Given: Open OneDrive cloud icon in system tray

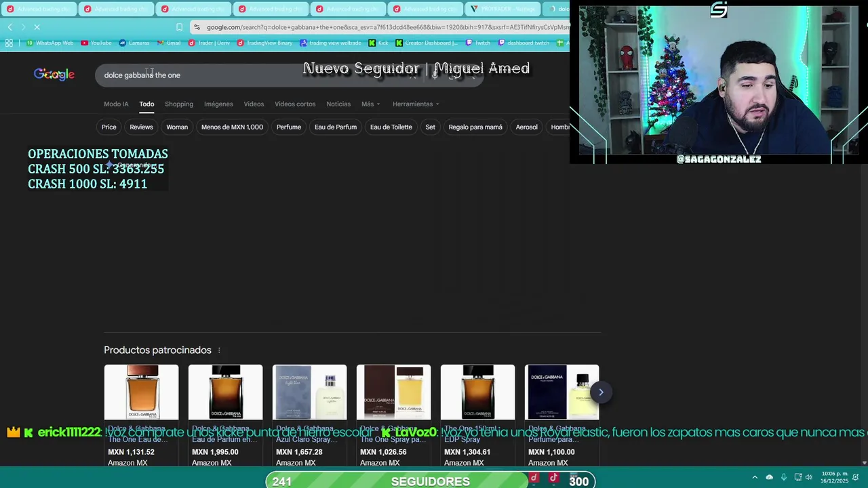Looking at the screenshot, I should pyautogui.click(x=769, y=477).
